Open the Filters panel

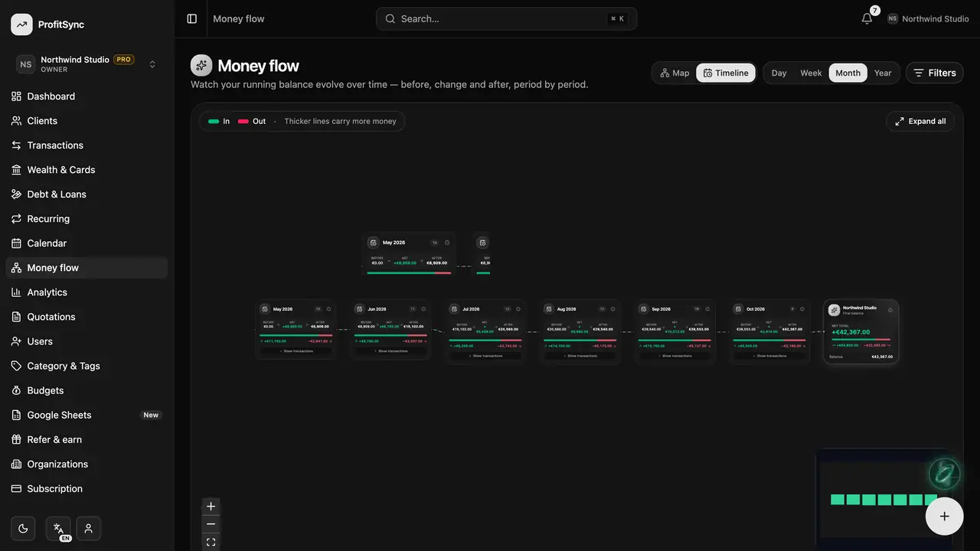coord(935,73)
